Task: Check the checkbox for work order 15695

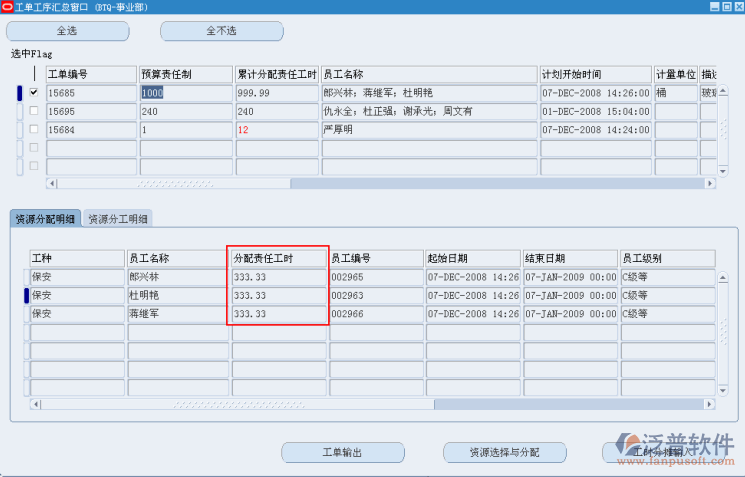Action: [x=34, y=111]
